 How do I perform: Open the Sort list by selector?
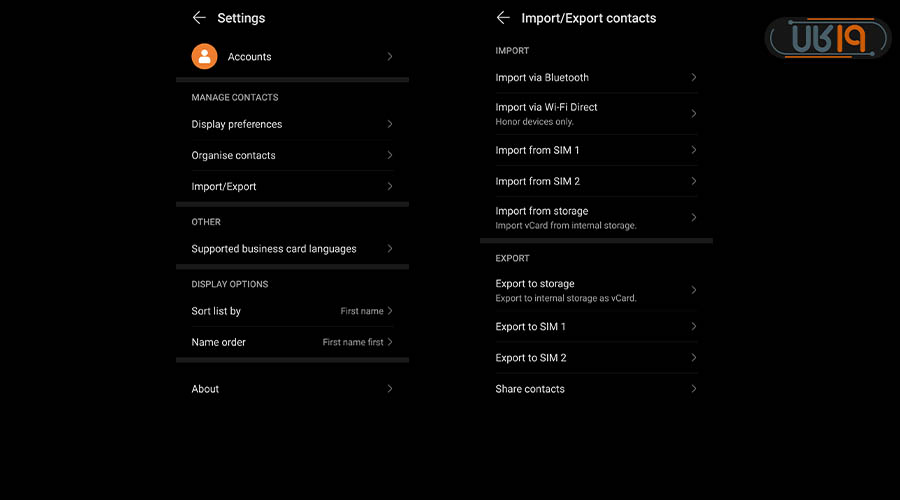click(365, 311)
